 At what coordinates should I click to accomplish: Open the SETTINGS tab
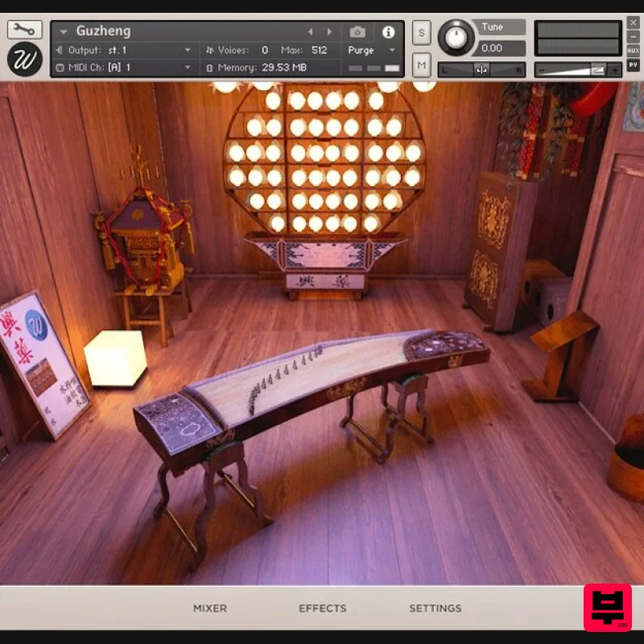pos(435,609)
